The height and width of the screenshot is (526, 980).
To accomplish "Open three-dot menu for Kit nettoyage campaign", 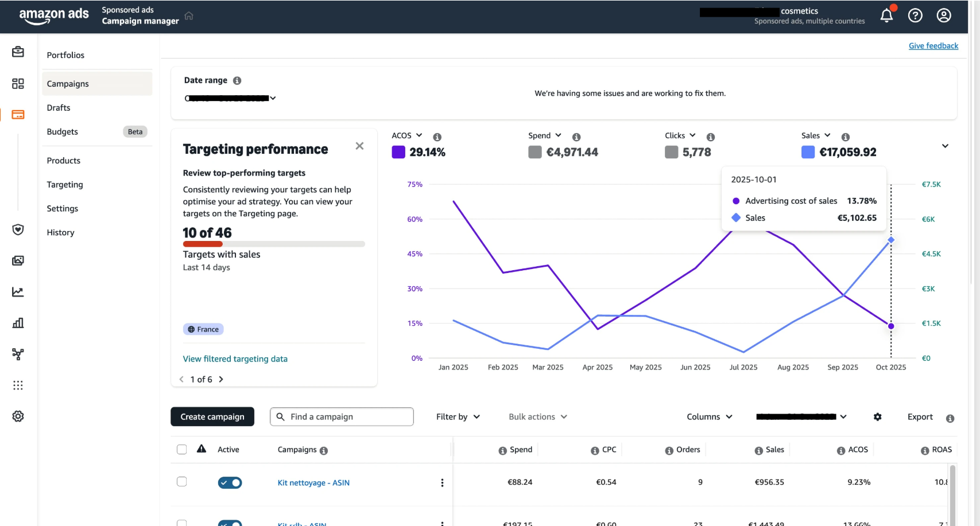I will [x=442, y=483].
